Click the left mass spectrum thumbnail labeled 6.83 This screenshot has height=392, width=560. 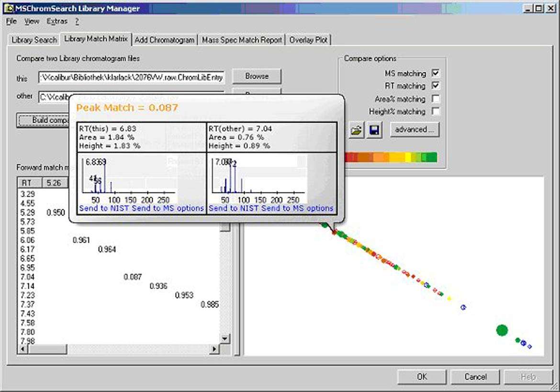coord(129,179)
